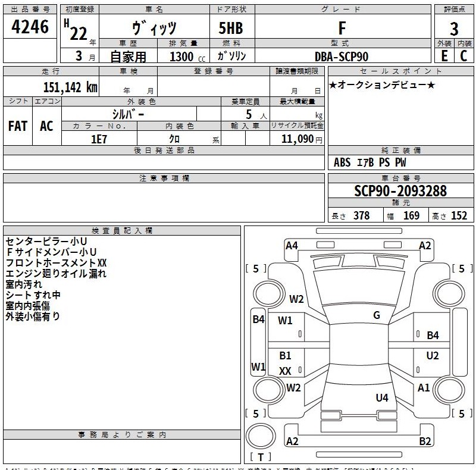
Task: Click the color number 1E7
Action: (99, 139)
